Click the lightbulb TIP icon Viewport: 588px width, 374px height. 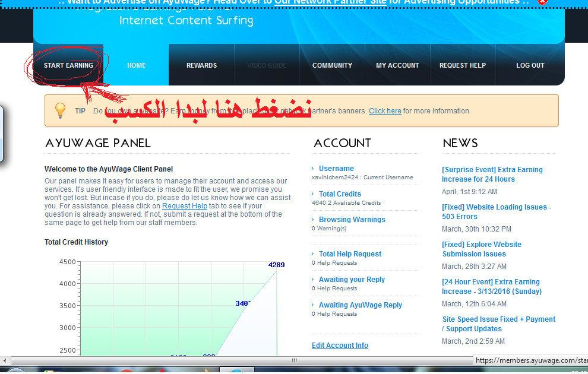coord(60,110)
